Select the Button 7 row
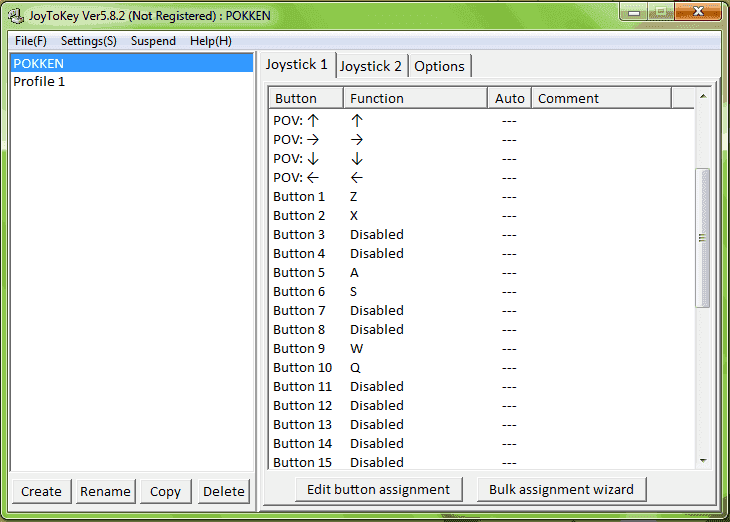 (482, 311)
